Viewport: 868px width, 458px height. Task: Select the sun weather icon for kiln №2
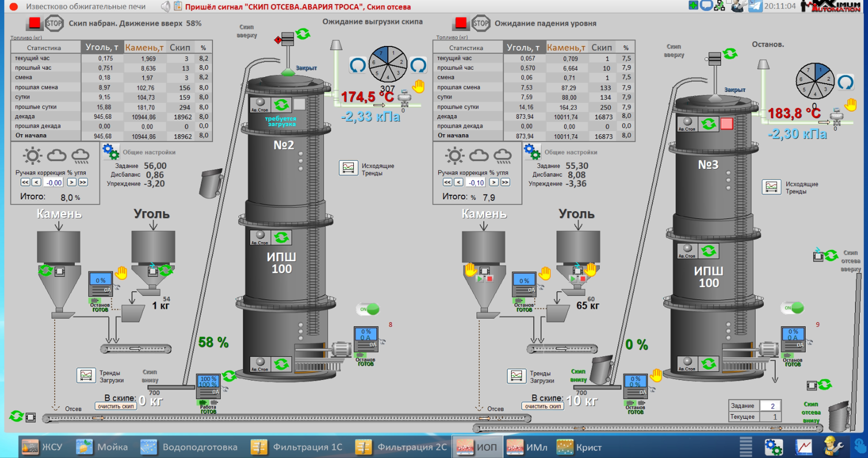click(33, 156)
